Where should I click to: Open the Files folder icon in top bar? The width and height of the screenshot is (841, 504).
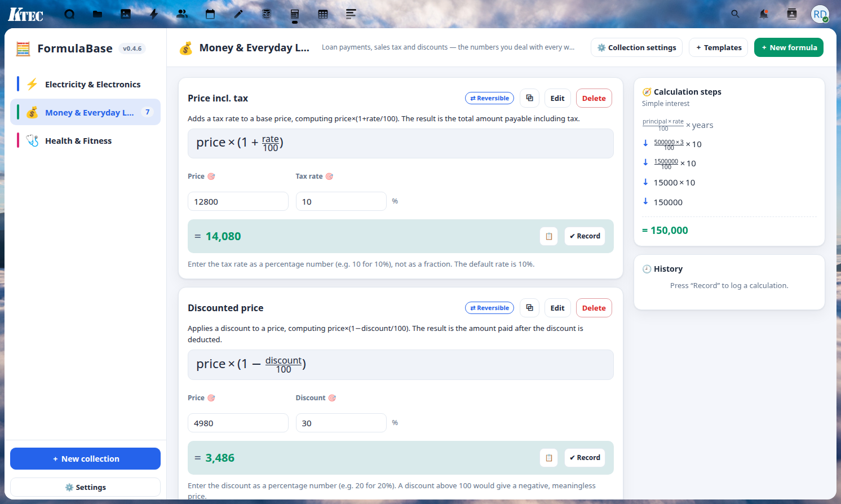tap(98, 14)
